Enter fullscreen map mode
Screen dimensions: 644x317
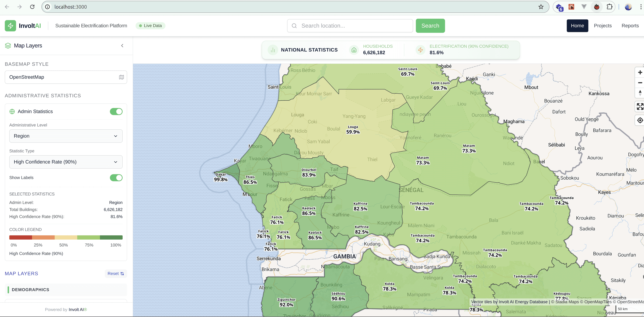point(640,106)
